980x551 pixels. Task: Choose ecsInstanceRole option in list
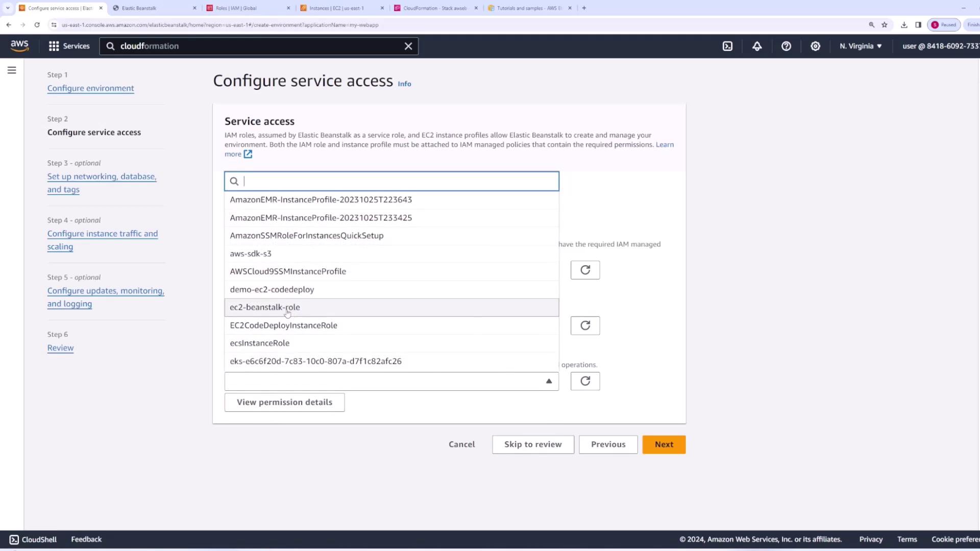click(260, 343)
